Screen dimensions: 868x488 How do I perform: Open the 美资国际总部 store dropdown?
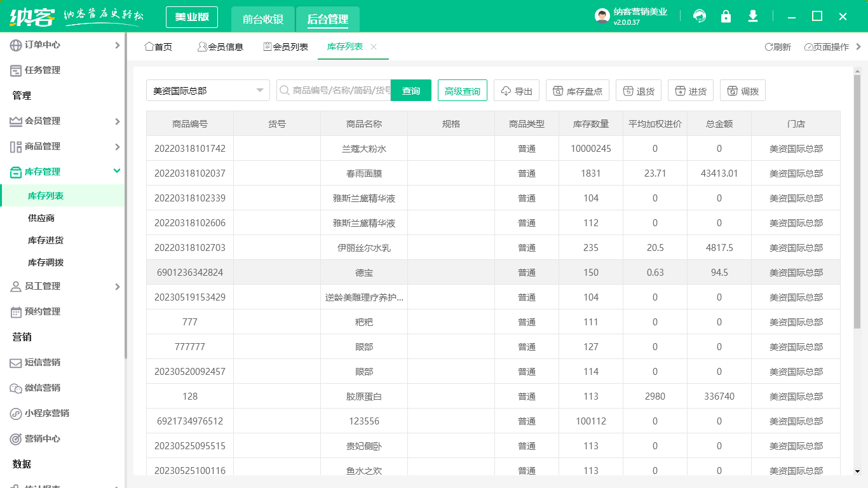click(208, 90)
